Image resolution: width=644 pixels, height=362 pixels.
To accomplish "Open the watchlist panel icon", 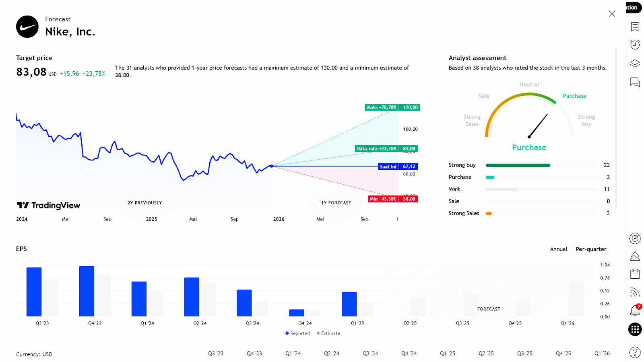I will (x=635, y=27).
